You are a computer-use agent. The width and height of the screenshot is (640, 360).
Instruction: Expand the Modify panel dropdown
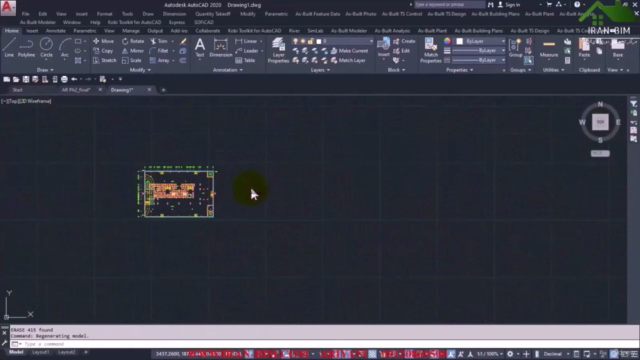[x=140, y=70]
